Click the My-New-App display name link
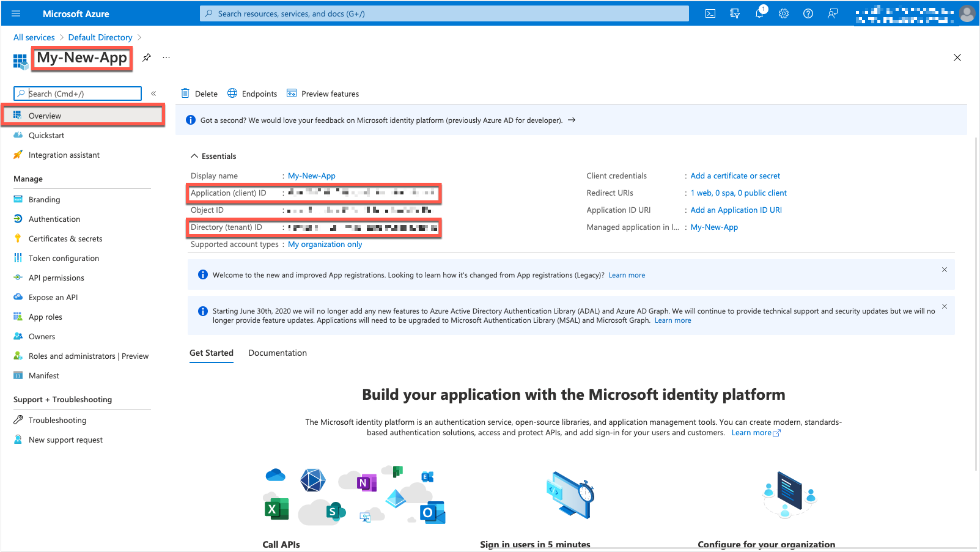 pyautogui.click(x=312, y=175)
